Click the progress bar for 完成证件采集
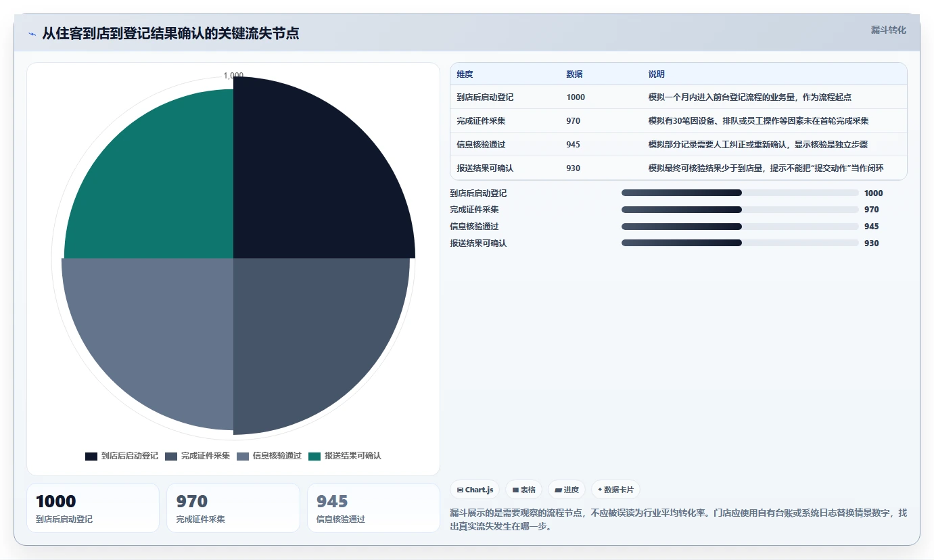Screen dimensions: 934x560 click(740, 210)
